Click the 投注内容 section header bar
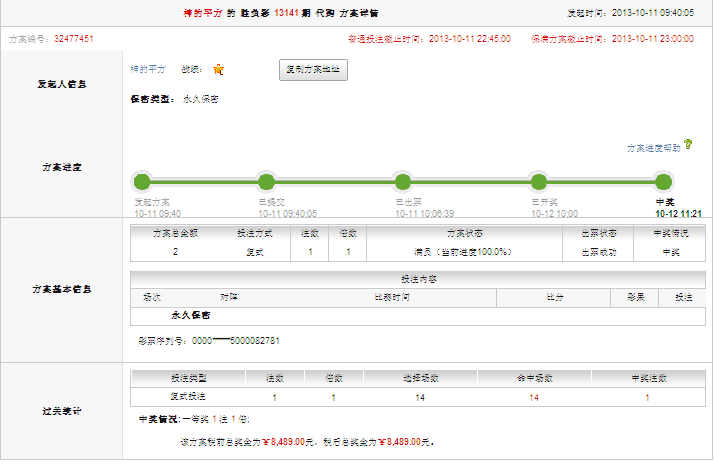 [417, 279]
